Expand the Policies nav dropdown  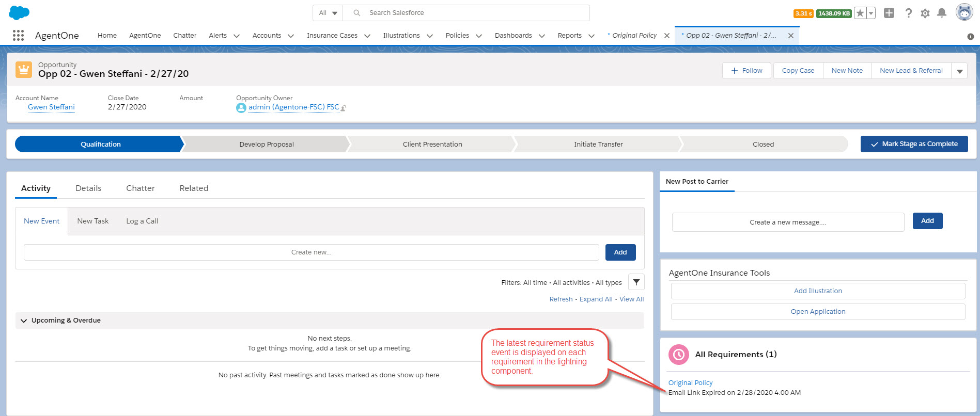[479, 36]
